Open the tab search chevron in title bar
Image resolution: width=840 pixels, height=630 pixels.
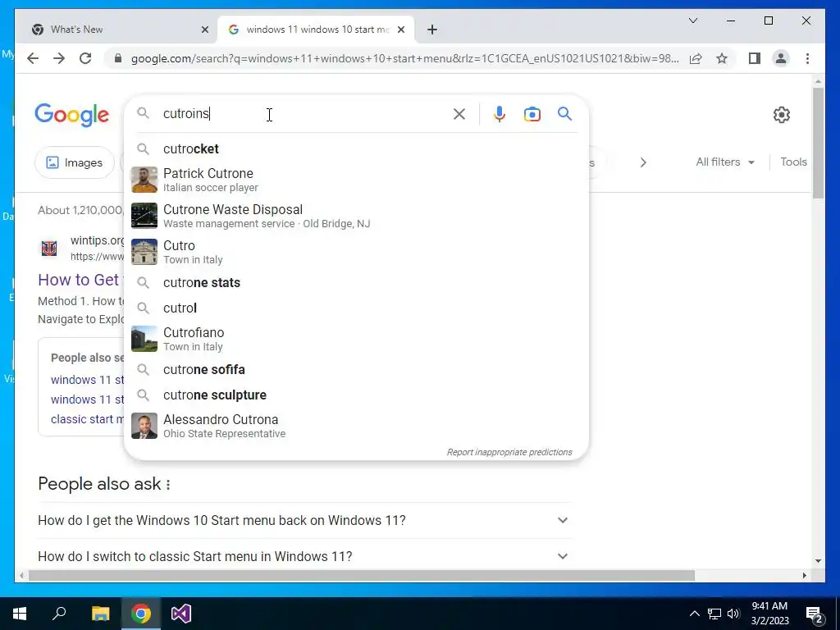pyautogui.click(x=692, y=21)
